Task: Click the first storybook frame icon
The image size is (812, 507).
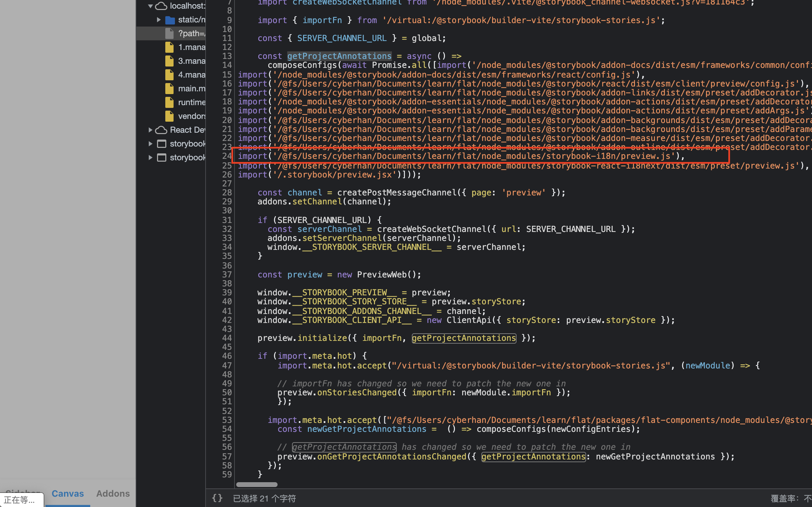Action: point(162,144)
